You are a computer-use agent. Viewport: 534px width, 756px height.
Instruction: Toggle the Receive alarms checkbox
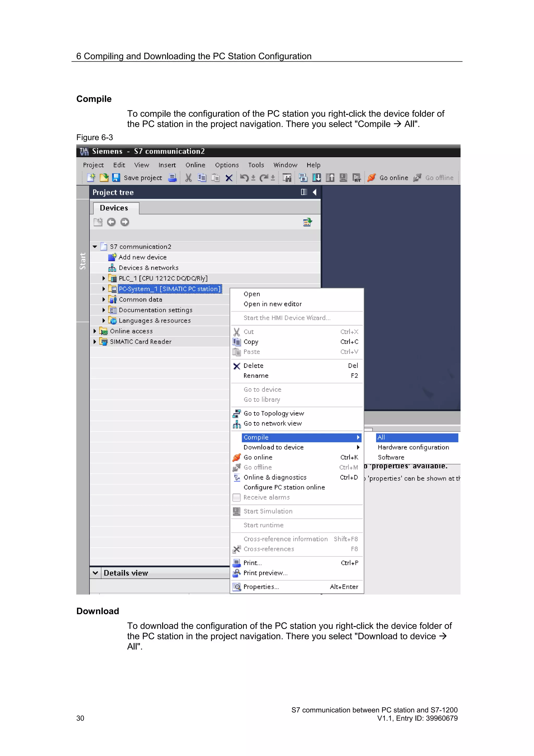236,497
